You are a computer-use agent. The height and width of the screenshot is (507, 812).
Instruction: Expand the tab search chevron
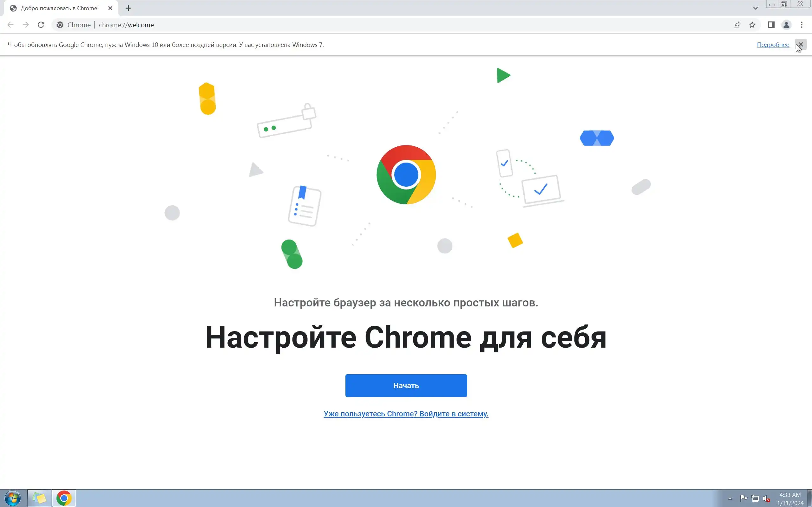[x=755, y=8]
